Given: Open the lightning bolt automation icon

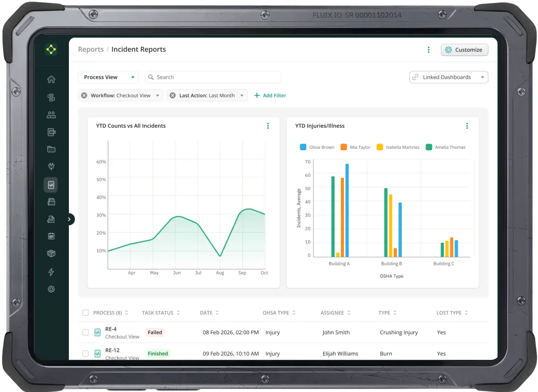Looking at the screenshot, I should (51, 272).
